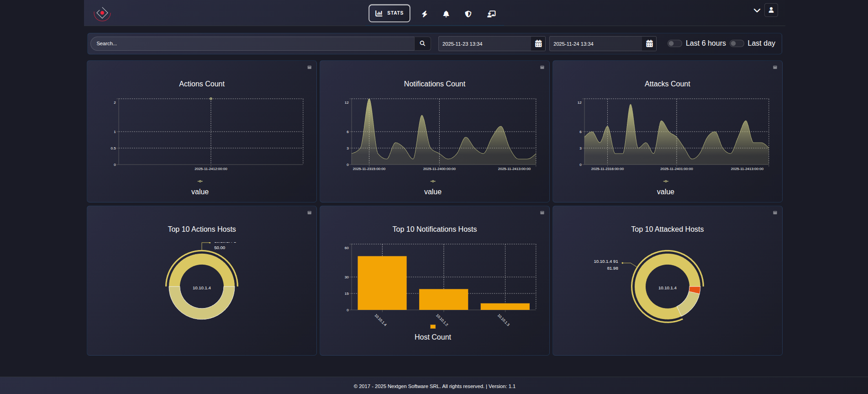Click the Attacks Count title
Viewport: 868px width, 394px height.
(x=668, y=84)
